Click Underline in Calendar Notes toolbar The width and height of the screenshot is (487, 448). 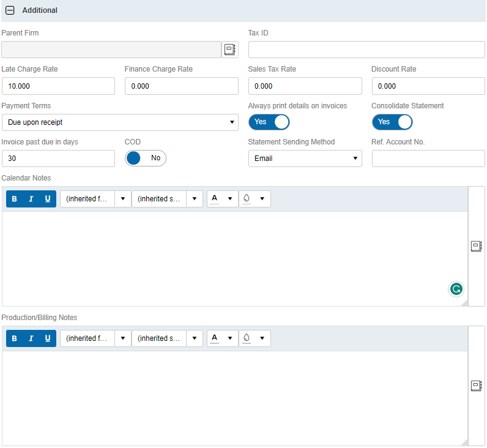[48, 199]
